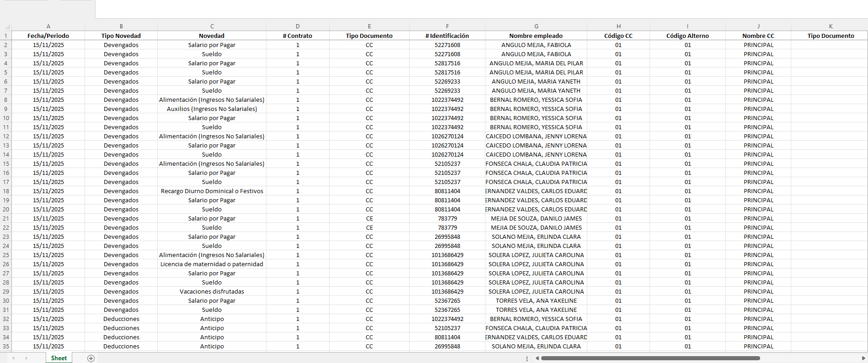Click the horizontal scrollbar left arrow
The height and width of the screenshot is (363, 868).
[x=537, y=358]
